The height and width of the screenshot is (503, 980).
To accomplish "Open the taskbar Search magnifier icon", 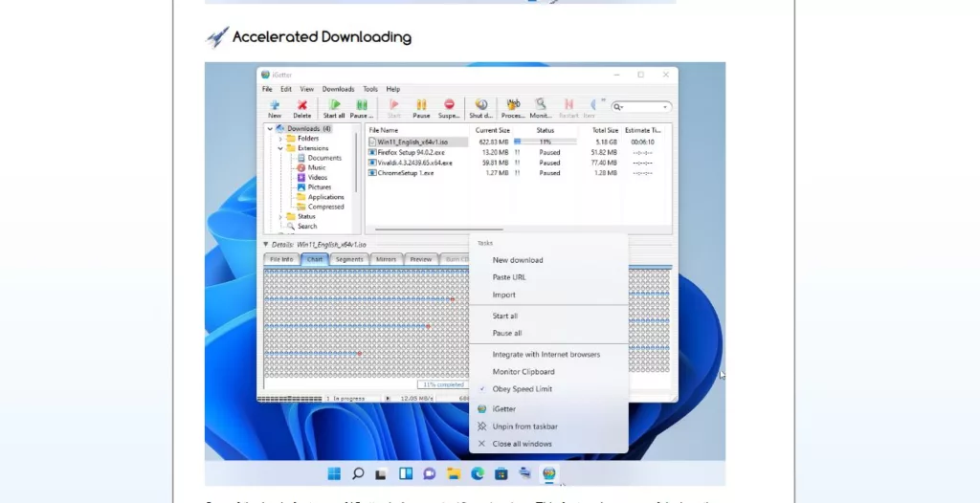I will (358, 473).
